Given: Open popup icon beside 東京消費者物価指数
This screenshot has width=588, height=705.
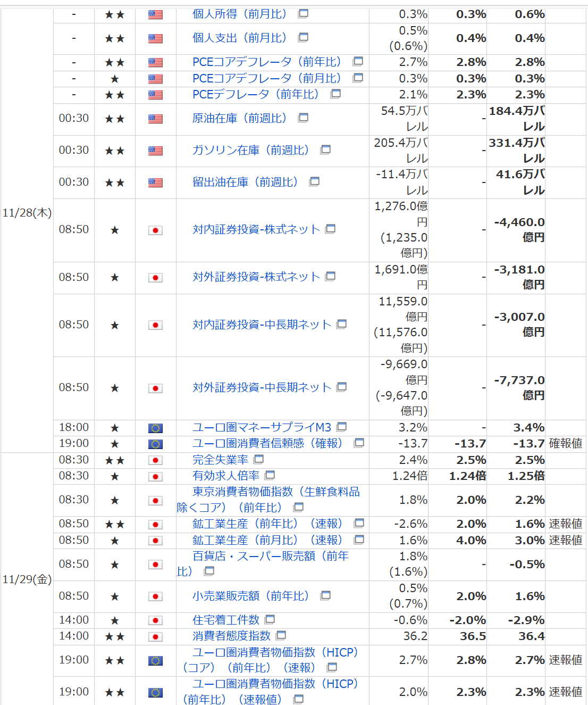Looking at the screenshot, I should click(x=298, y=507).
